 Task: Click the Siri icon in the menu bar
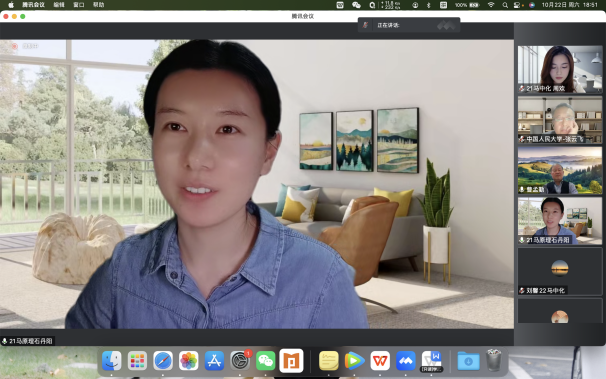[532, 5]
